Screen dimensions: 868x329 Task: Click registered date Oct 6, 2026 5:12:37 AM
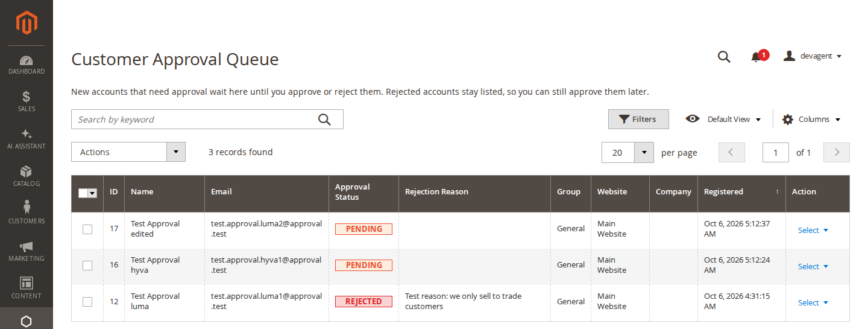pos(737,229)
